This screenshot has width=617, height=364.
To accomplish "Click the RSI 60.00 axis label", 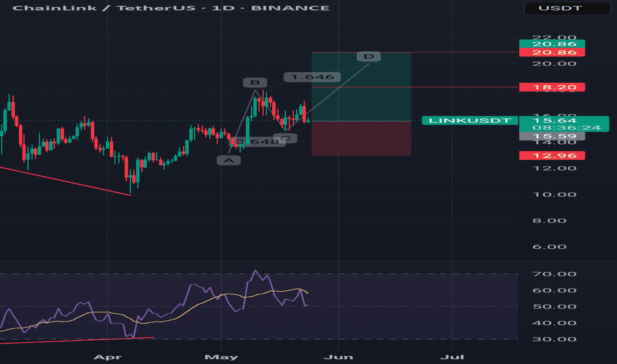I will (554, 291).
